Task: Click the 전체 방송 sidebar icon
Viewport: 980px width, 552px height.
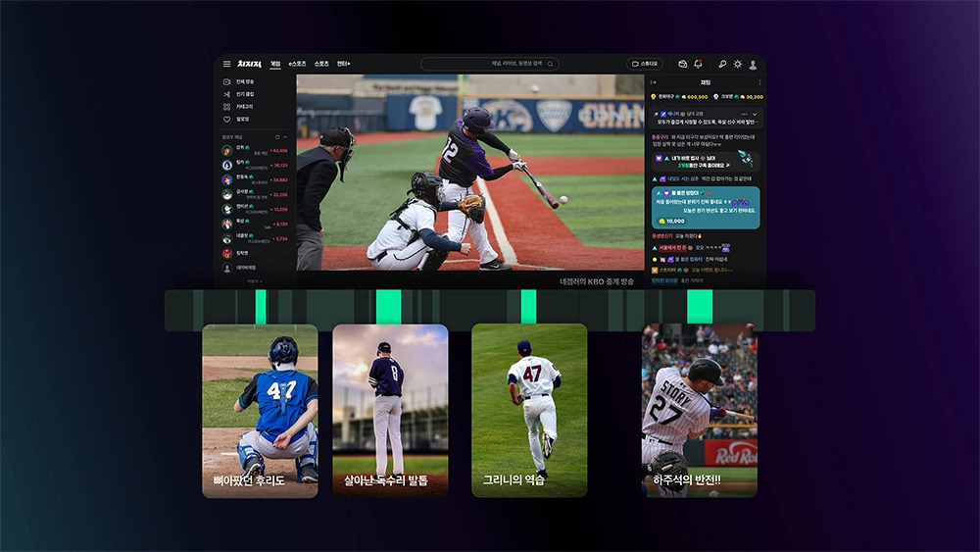Action: click(x=227, y=82)
